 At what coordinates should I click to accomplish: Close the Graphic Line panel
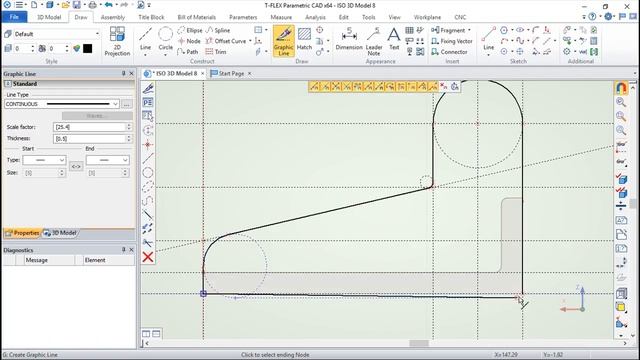click(131, 73)
